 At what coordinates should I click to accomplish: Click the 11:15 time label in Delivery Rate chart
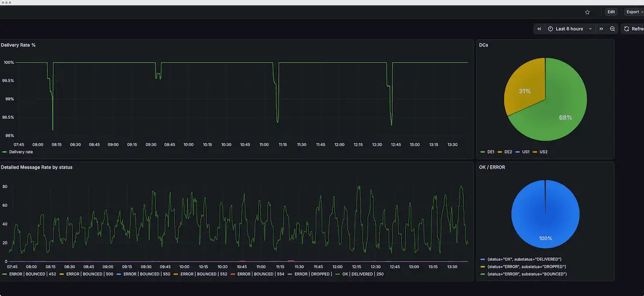coord(283,144)
